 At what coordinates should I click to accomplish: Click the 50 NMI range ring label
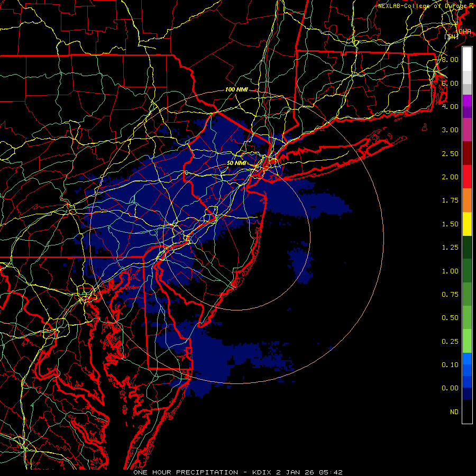(236, 163)
